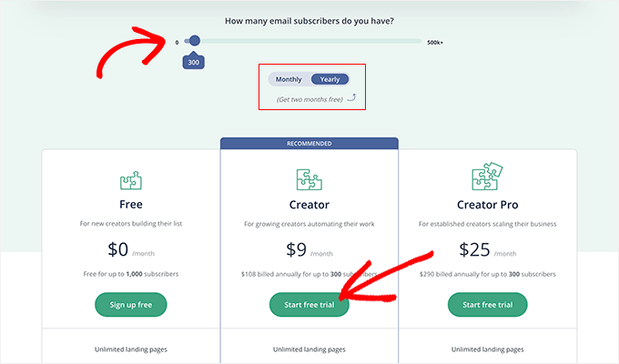Click the Creator plan title
Viewport: 619px width, 364px height.
(x=309, y=205)
